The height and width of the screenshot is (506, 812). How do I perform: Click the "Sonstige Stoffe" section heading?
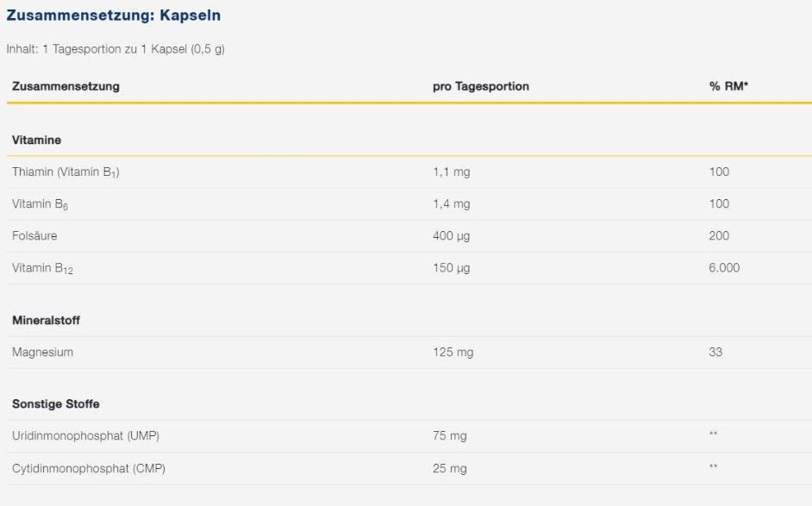tap(55, 403)
